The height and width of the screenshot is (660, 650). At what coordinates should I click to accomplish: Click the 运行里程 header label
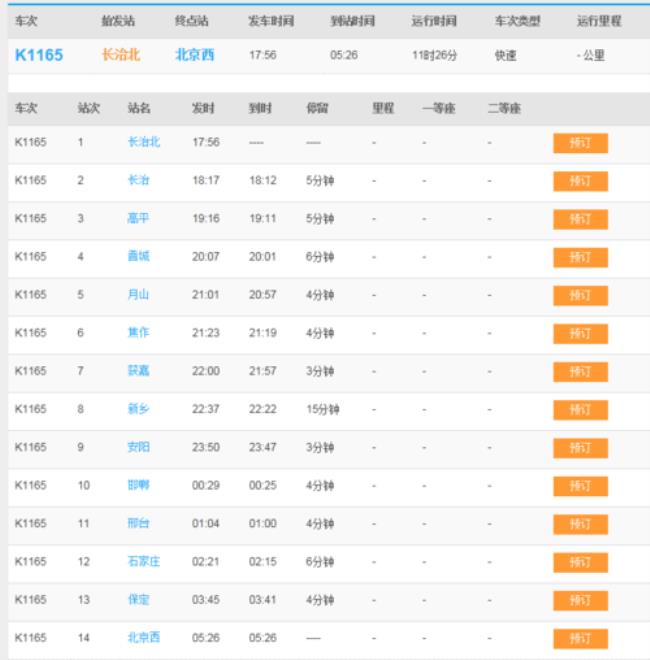point(599,21)
